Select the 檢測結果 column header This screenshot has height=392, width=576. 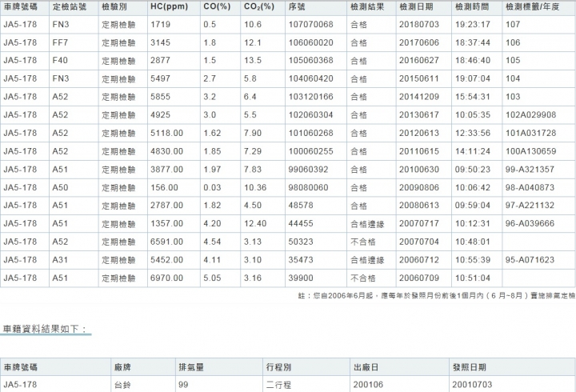click(x=367, y=6)
